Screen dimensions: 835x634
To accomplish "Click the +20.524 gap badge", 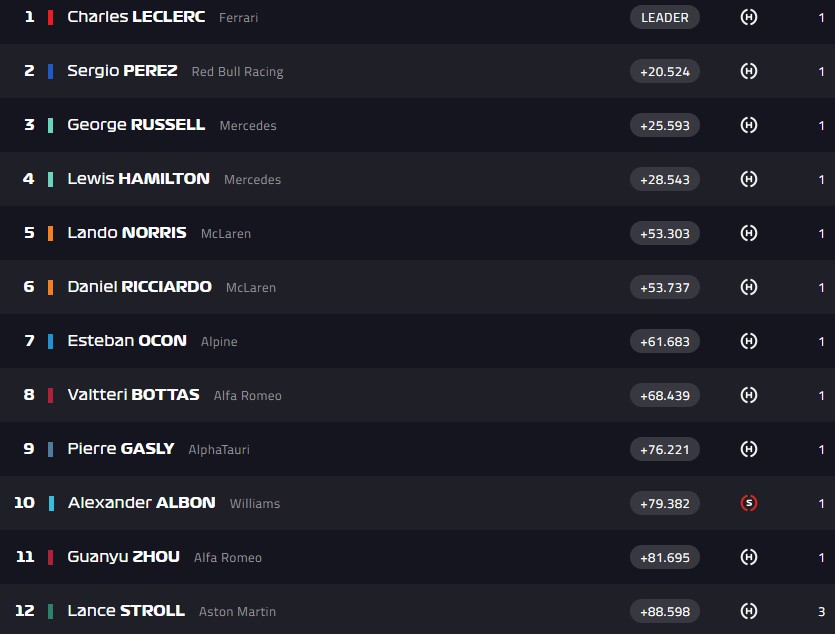I will click(x=665, y=71).
